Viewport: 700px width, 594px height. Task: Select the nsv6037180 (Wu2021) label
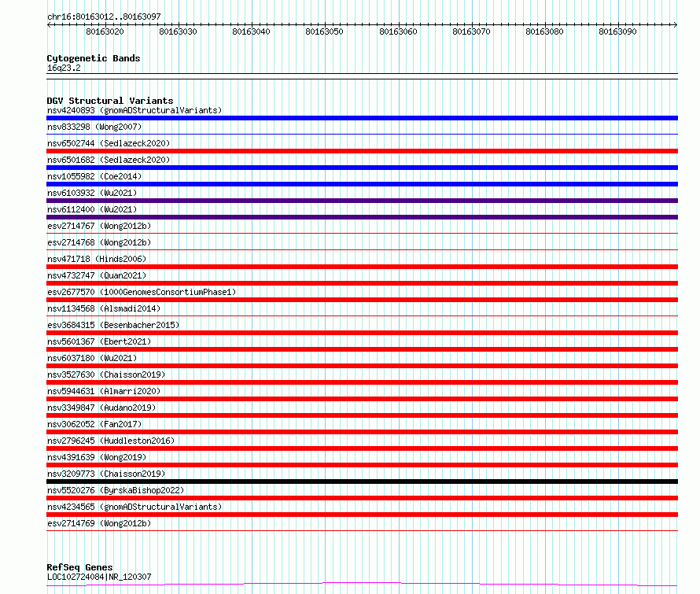pos(92,358)
